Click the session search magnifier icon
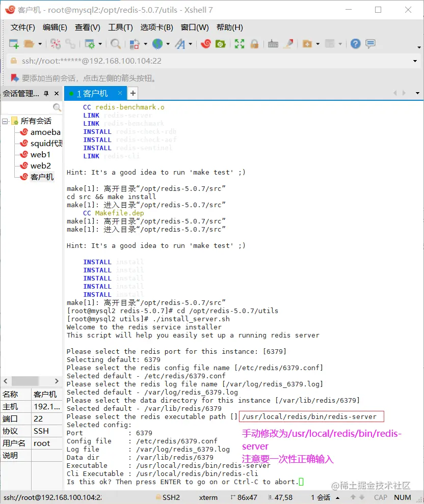The width and height of the screenshot is (424, 504). click(57, 107)
